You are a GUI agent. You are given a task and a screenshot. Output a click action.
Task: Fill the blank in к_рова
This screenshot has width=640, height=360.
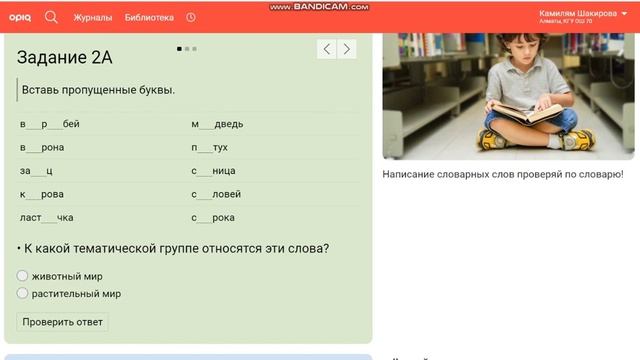[33, 195]
